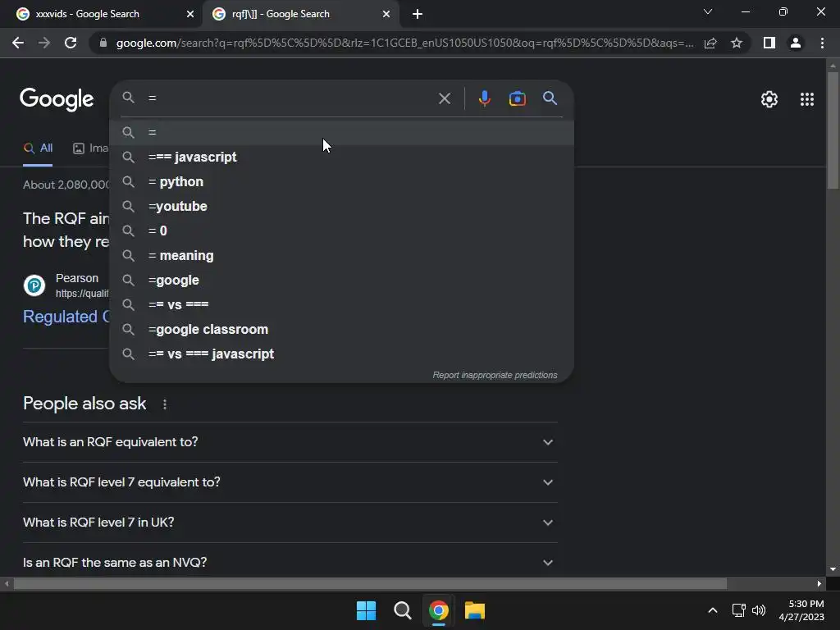Open Chrome three-dot menu

[x=822, y=43]
